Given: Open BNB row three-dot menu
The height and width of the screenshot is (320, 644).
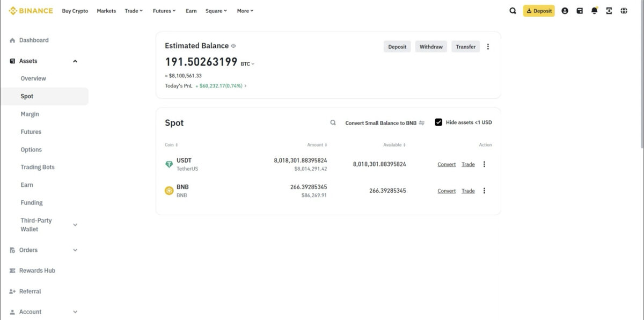Looking at the screenshot, I should (x=484, y=191).
